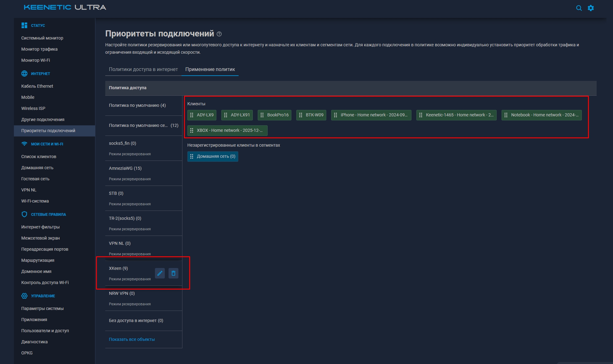This screenshot has width=613, height=364.
Task: Open settings via gear icon top right
Action: tap(591, 8)
